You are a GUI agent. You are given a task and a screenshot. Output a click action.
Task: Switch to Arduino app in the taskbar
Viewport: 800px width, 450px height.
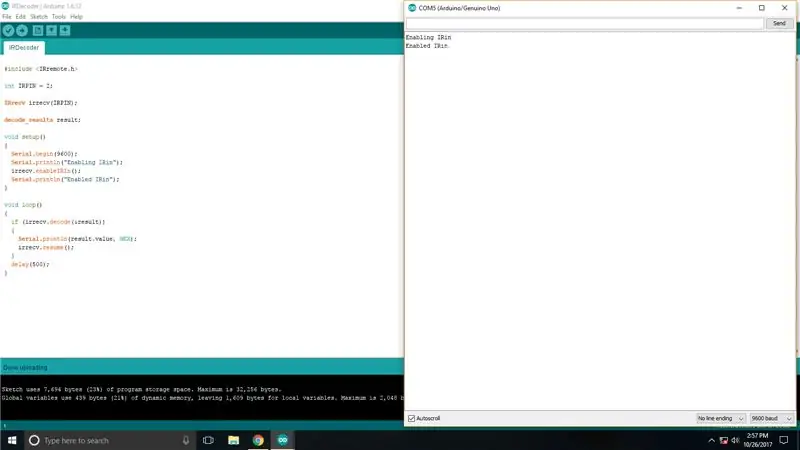coord(283,440)
